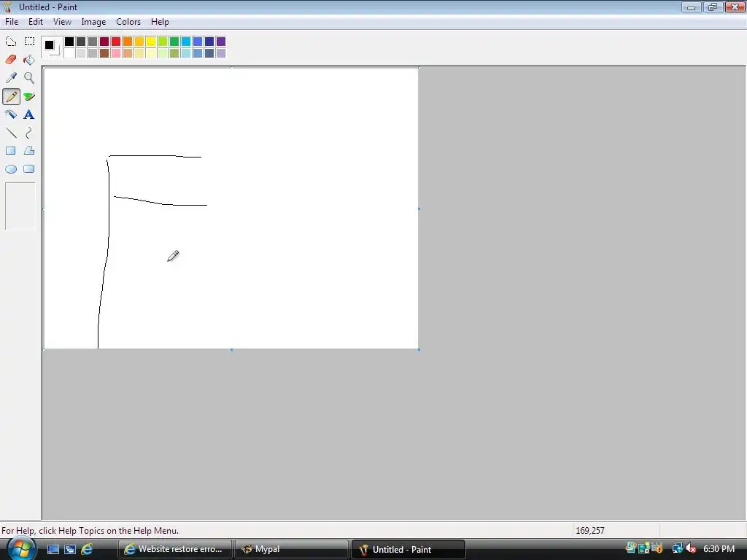Image resolution: width=747 pixels, height=560 pixels.
Task: Select the Rectangle shape tool
Action: click(x=11, y=151)
